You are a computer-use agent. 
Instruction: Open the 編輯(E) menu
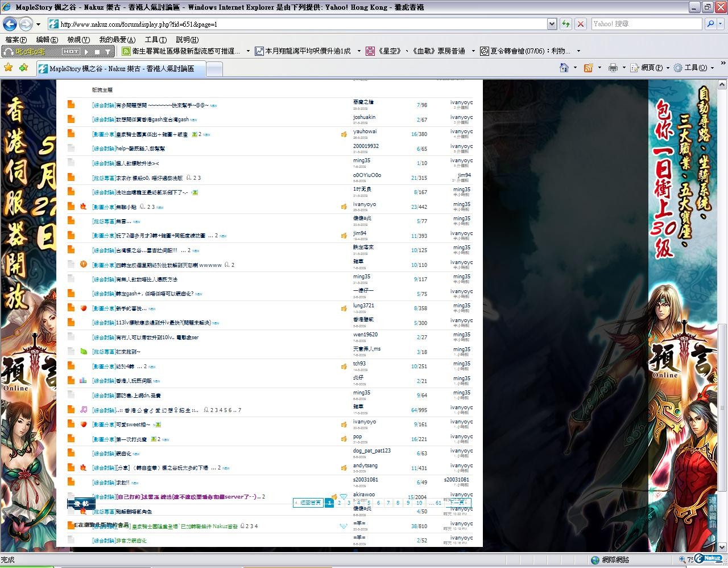click(47, 39)
